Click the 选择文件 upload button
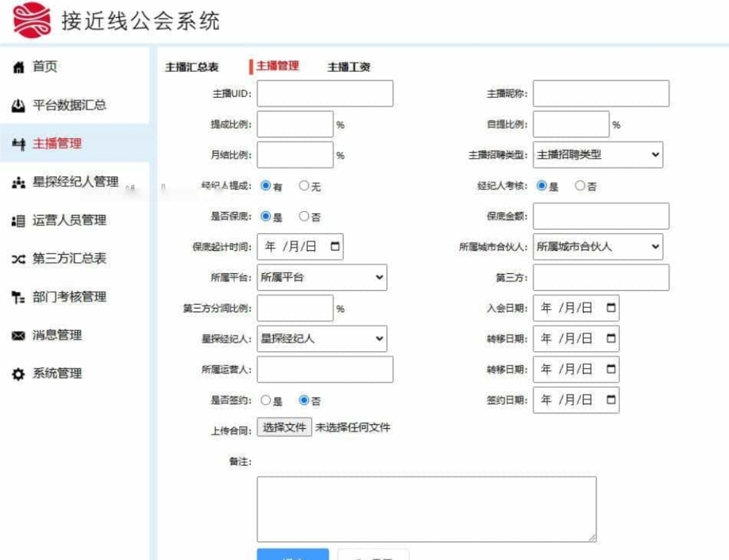 coord(284,427)
